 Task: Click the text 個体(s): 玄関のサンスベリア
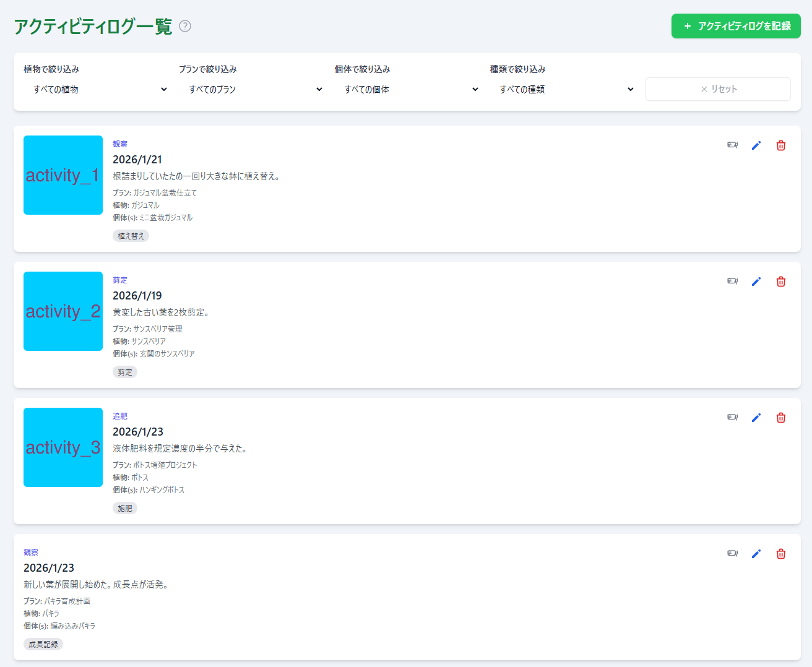pos(153,354)
